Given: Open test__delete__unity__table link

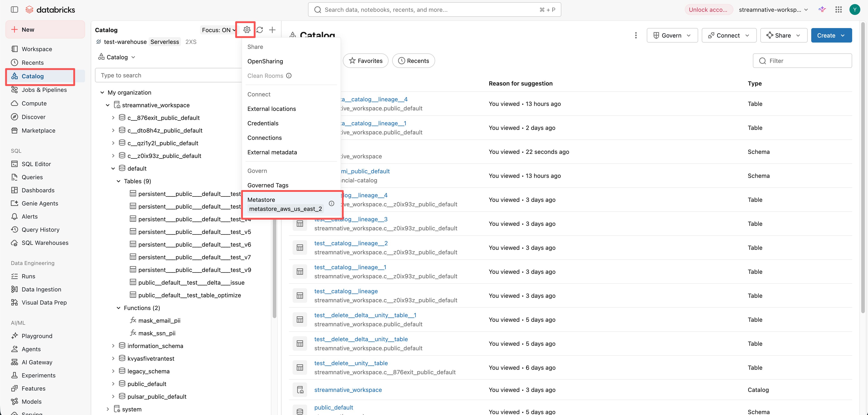Looking at the screenshot, I should point(351,363).
